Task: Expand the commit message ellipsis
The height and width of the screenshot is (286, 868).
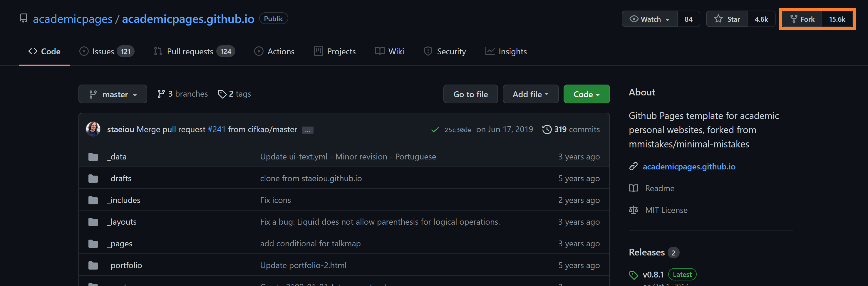Action: 307,130
